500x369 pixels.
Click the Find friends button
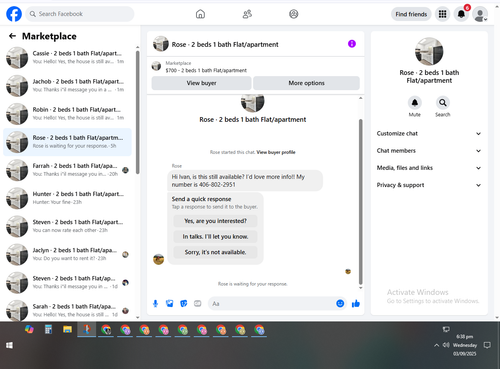tap(411, 14)
